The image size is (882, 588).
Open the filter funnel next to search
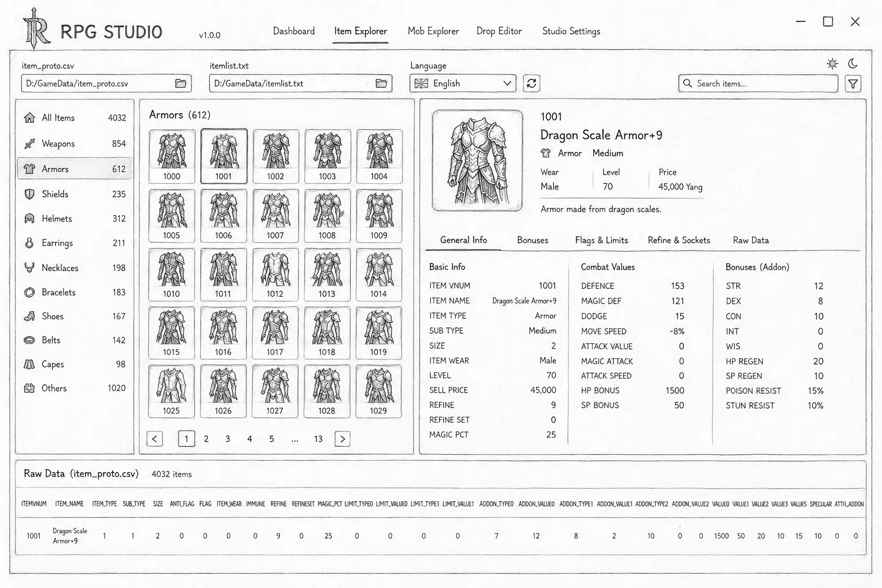853,84
